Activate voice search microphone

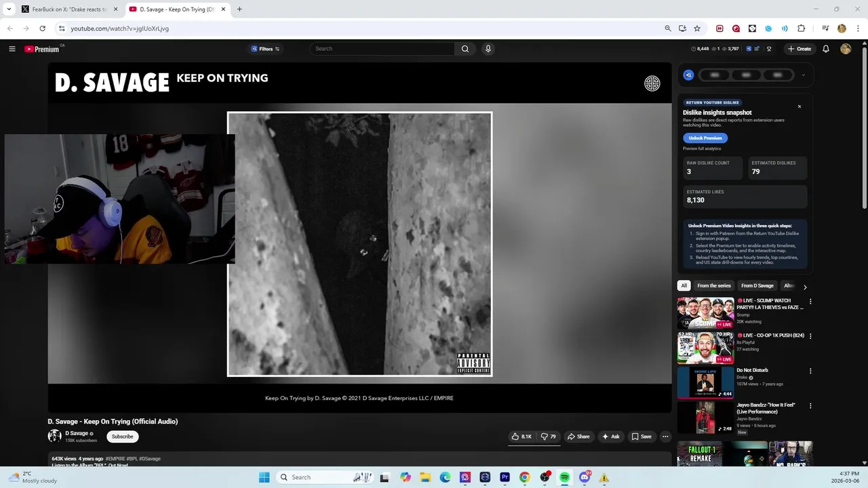tap(488, 49)
